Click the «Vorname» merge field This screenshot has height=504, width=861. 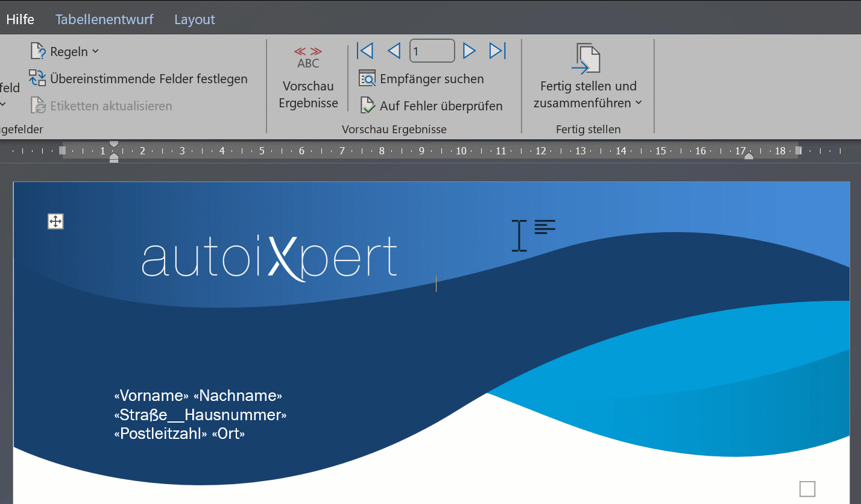(151, 396)
